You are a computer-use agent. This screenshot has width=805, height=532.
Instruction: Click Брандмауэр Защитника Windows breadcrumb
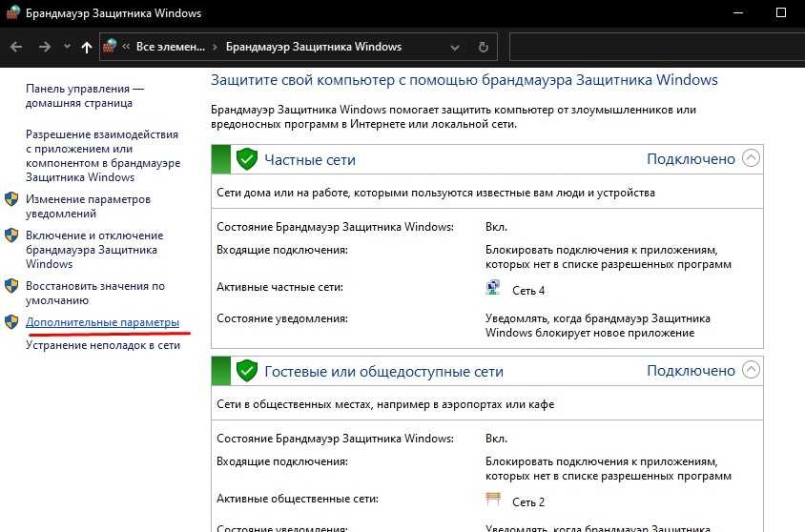(x=313, y=47)
